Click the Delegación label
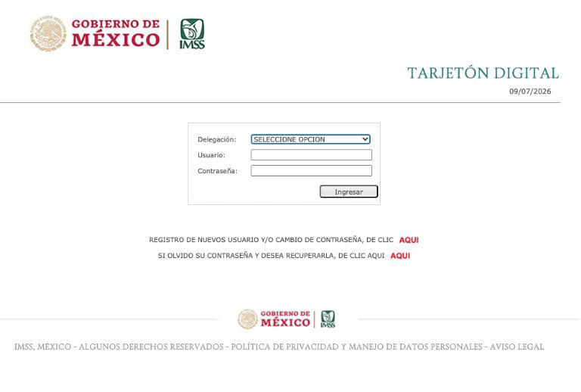The height and width of the screenshot is (392, 581). pos(217,140)
